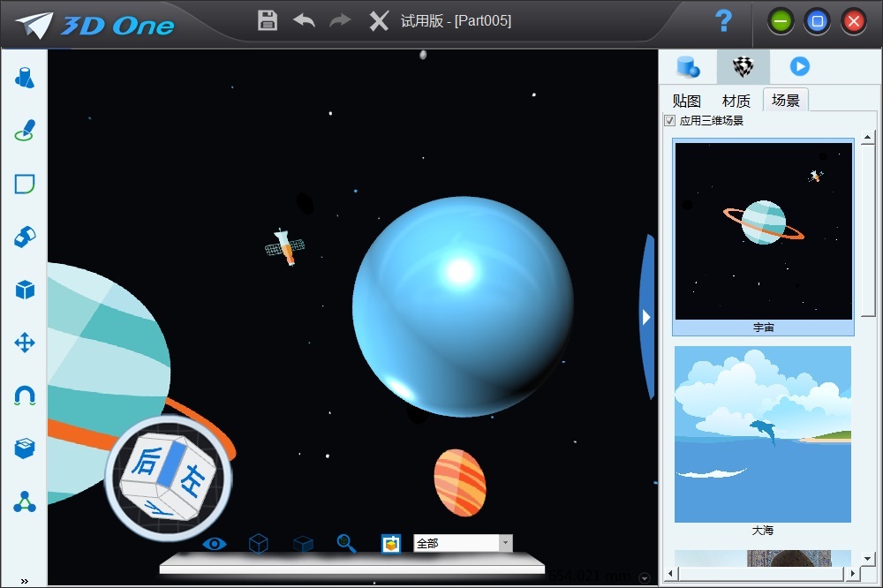Viewport: 883px width, 588px height.
Task: Open the 全部 filter dropdown
Action: 505,544
